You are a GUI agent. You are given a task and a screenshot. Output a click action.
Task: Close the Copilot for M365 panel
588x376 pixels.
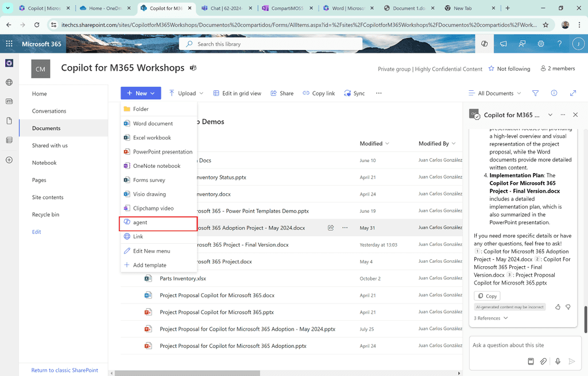pos(575,114)
